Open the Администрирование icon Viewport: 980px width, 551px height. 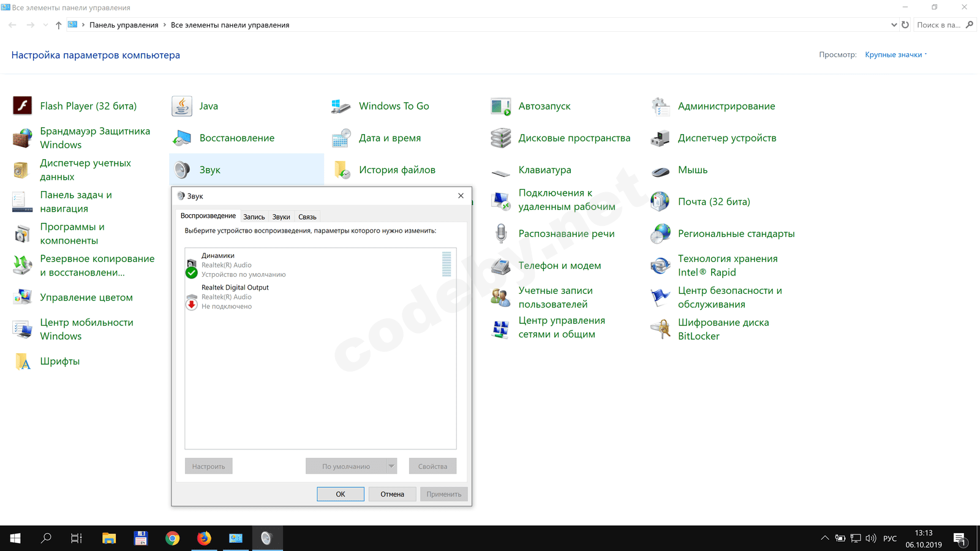click(x=660, y=106)
